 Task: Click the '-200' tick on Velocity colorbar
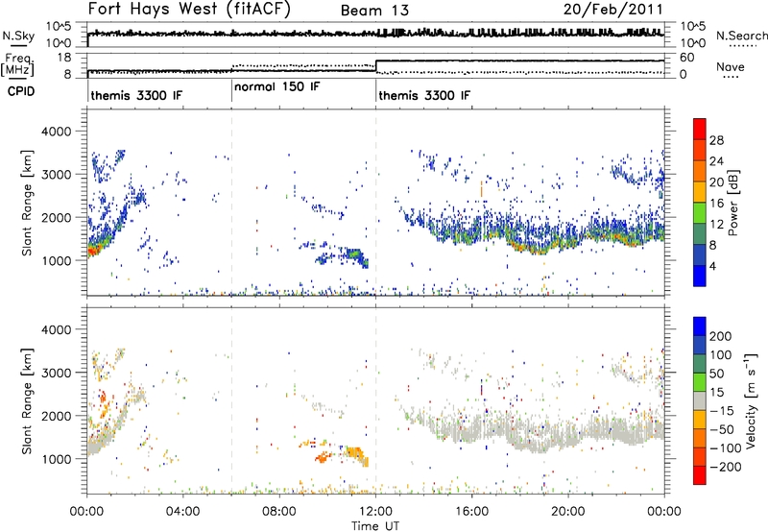click(726, 467)
